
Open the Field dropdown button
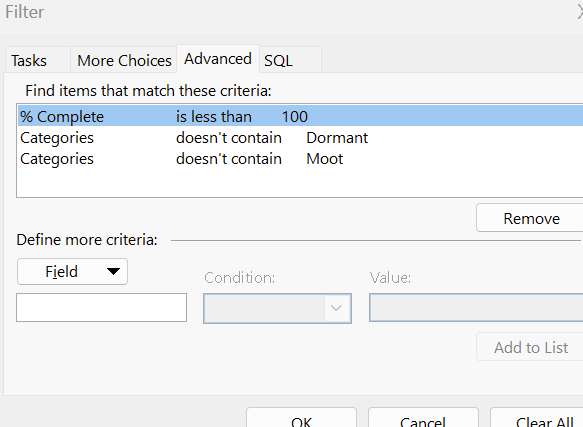coord(73,272)
